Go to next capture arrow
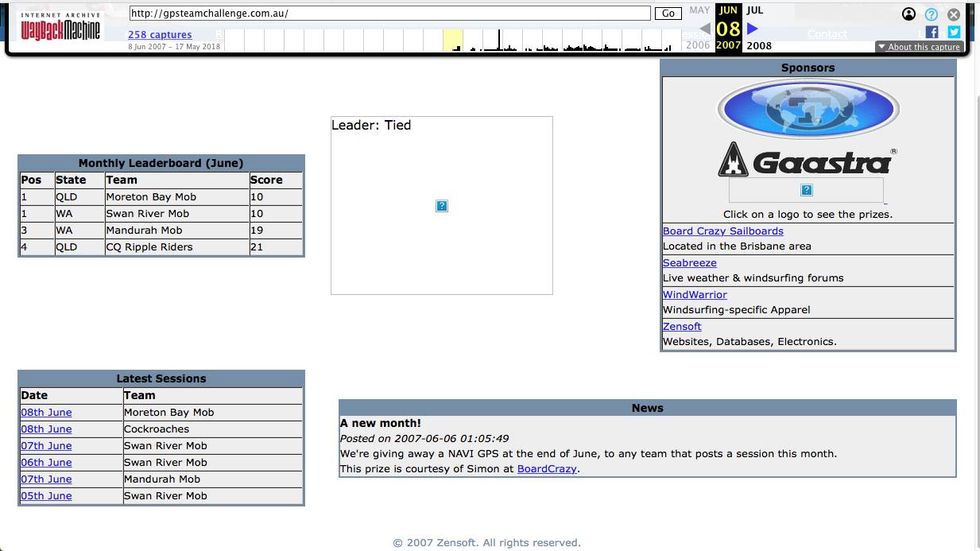The width and height of the screenshot is (980, 551). pyautogui.click(x=753, y=29)
